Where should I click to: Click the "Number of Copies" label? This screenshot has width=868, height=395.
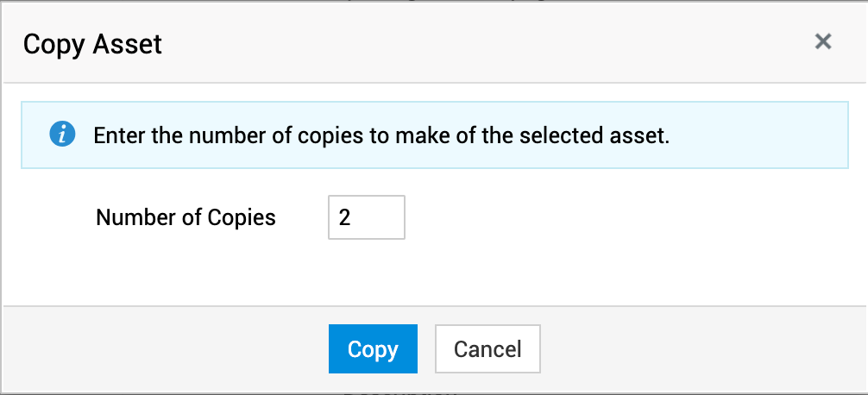pyautogui.click(x=186, y=217)
